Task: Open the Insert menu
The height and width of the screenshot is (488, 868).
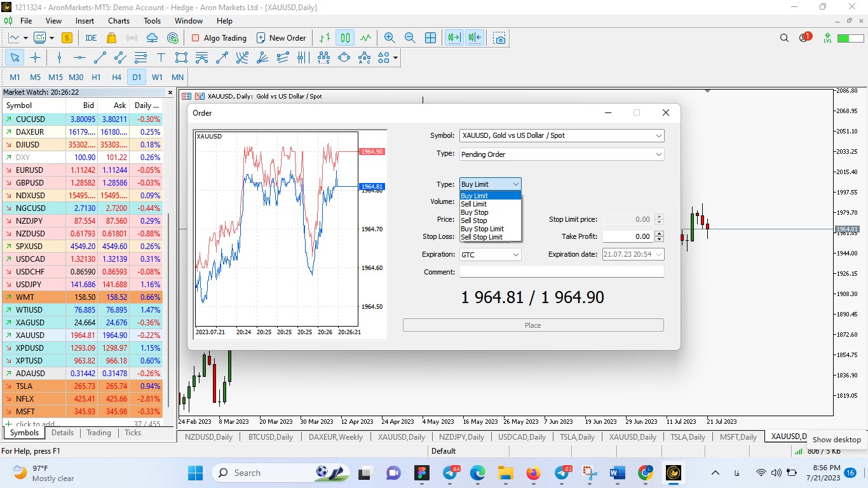Action: [x=85, y=21]
